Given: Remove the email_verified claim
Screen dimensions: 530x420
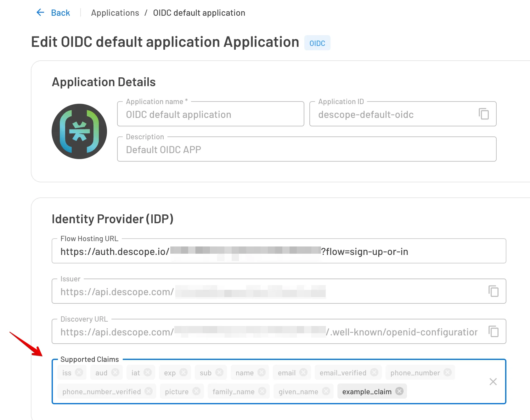Looking at the screenshot, I should (374, 372).
